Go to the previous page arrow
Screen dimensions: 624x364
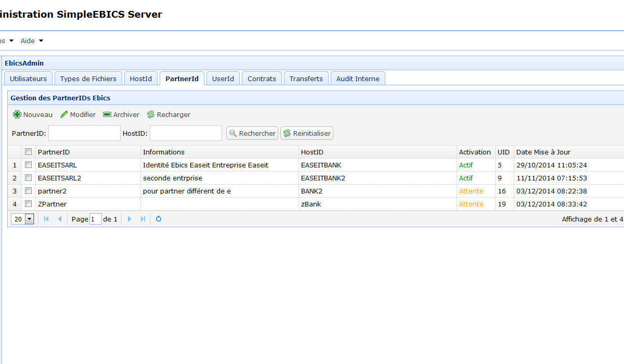(x=60, y=219)
